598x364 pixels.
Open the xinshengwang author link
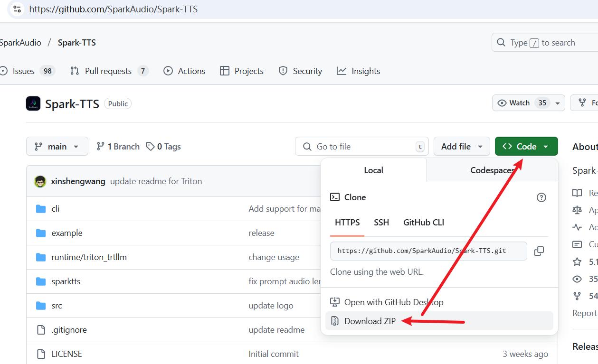(x=78, y=181)
